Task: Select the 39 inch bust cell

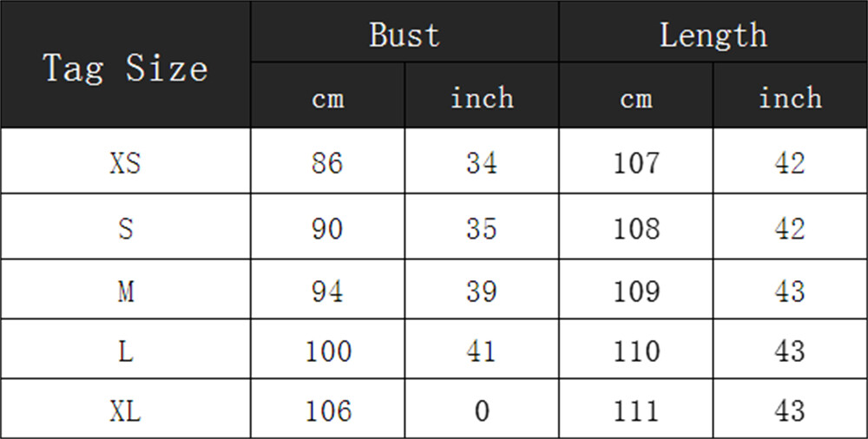Action: pyautogui.click(x=482, y=291)
